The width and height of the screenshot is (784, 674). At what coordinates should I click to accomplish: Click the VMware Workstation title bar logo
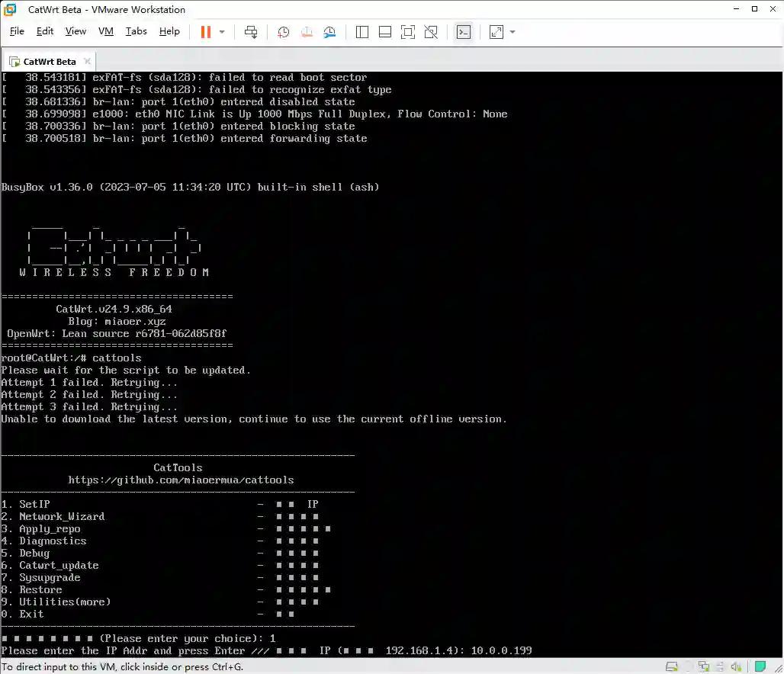point(10,9)
